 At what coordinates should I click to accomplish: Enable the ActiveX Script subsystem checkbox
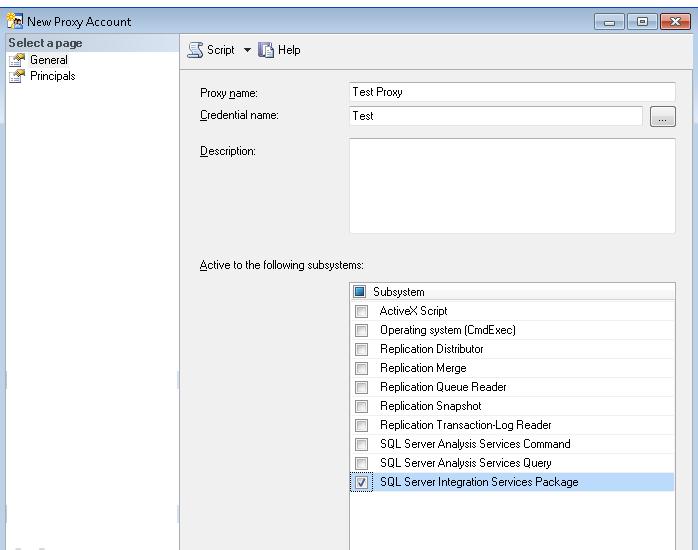pyautogui.click(x=361, y=311)
